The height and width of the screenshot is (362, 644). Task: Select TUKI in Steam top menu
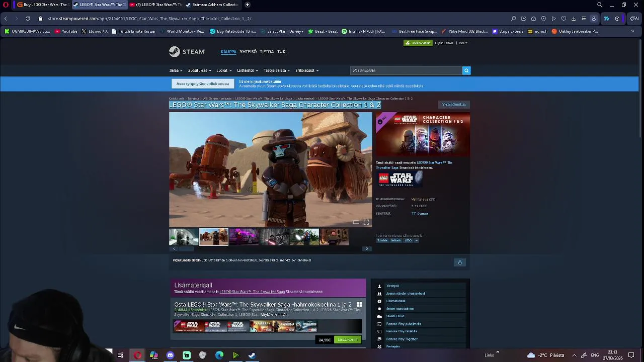[282, 52]
